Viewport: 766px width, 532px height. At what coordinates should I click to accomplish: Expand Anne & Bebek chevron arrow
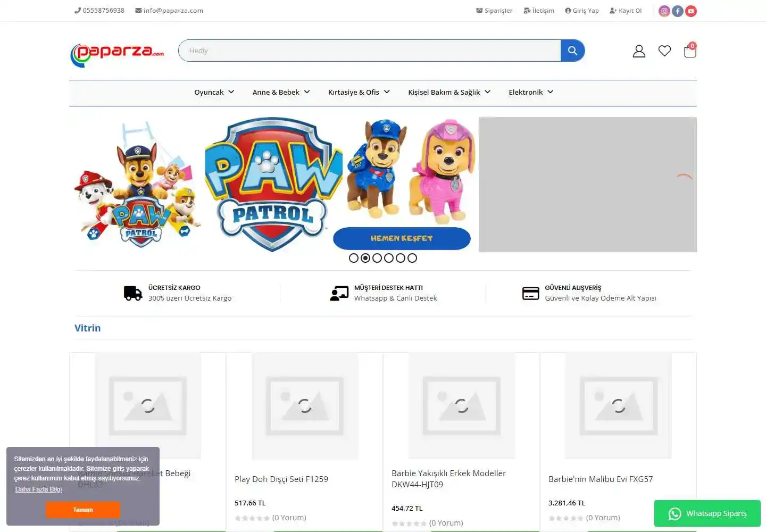tap(307, 92)
